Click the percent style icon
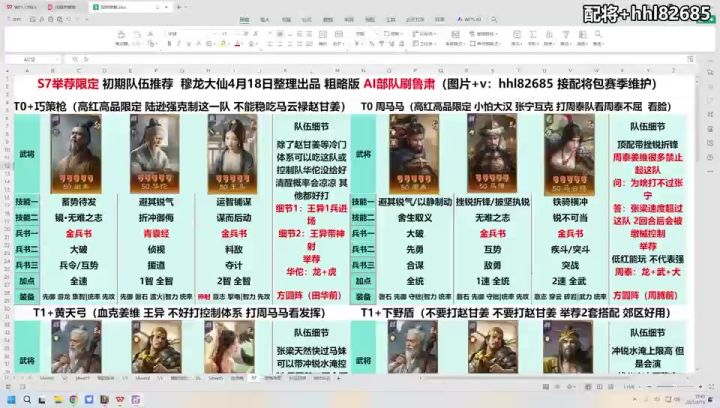This screenshot has width=720, height=408. click(x=372, y=44)
